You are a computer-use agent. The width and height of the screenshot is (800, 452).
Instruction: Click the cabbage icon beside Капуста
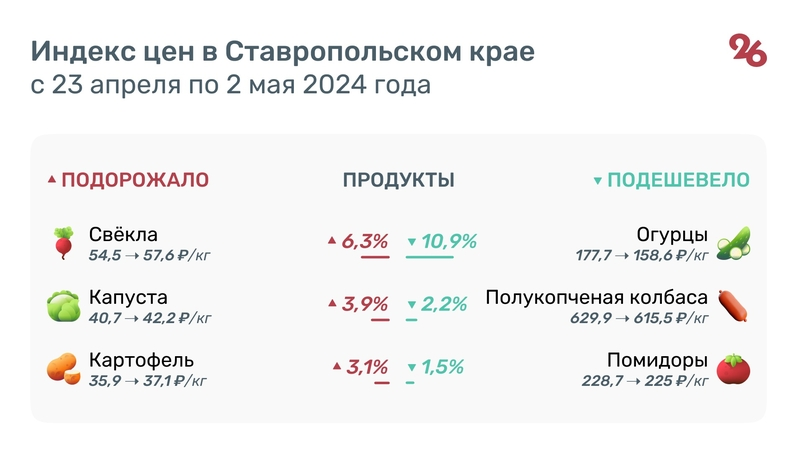pos(64,306)
